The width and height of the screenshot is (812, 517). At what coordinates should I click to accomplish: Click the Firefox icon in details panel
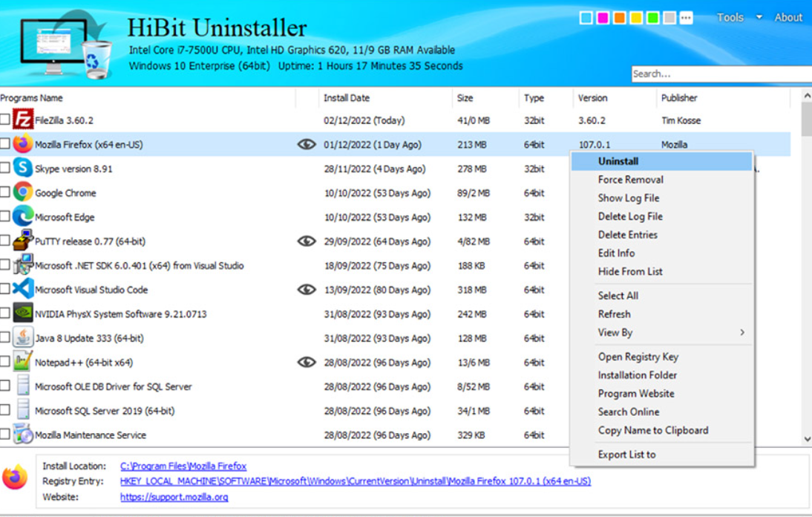(x=15, y=477)
